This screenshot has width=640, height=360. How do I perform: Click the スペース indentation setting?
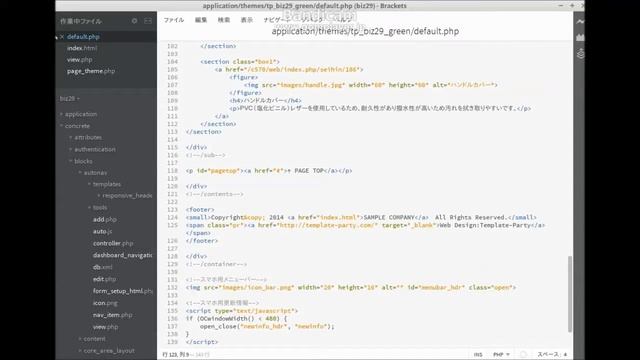tap(552, 355)
